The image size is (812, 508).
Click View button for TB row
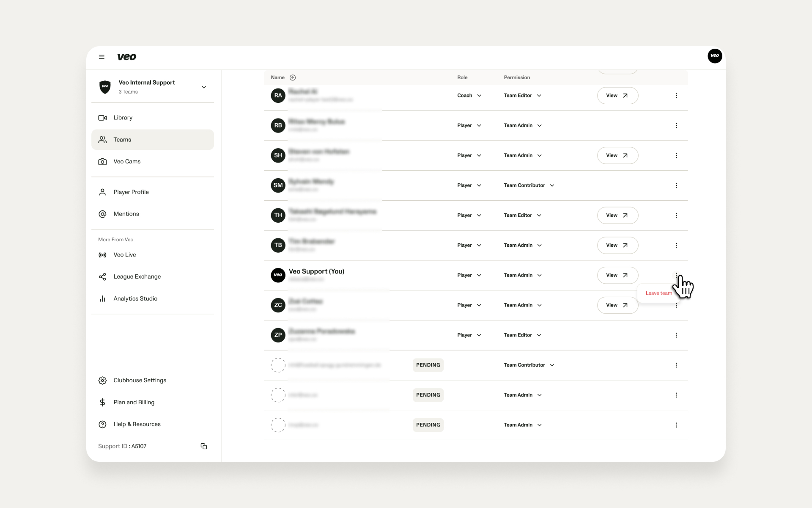click(617, 246)
